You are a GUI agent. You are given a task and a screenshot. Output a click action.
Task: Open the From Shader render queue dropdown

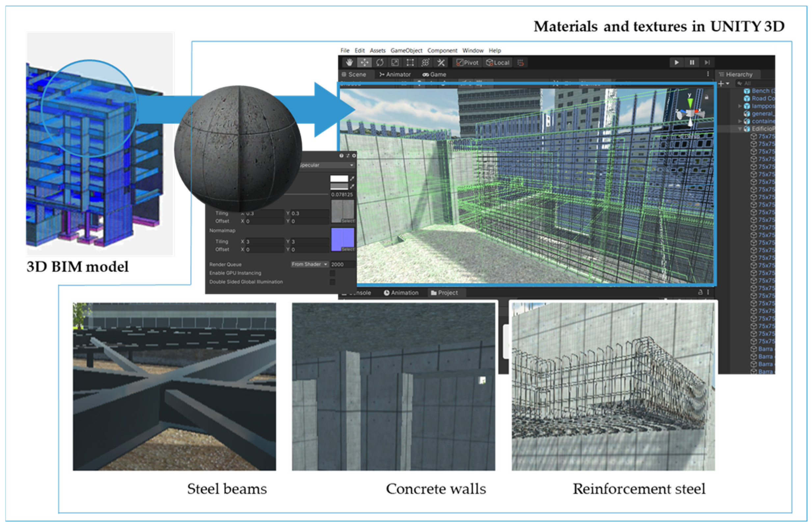click(310, 264)
